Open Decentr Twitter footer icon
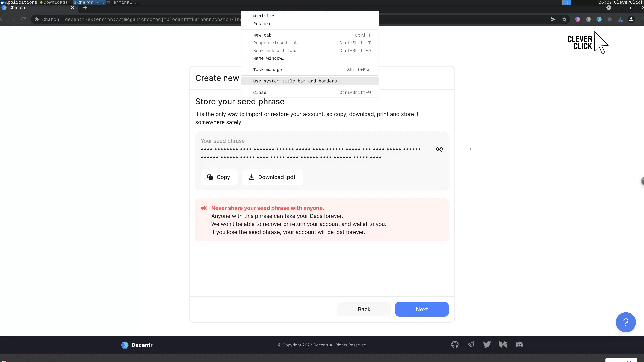The image size is (644, 362). (487, 345)
